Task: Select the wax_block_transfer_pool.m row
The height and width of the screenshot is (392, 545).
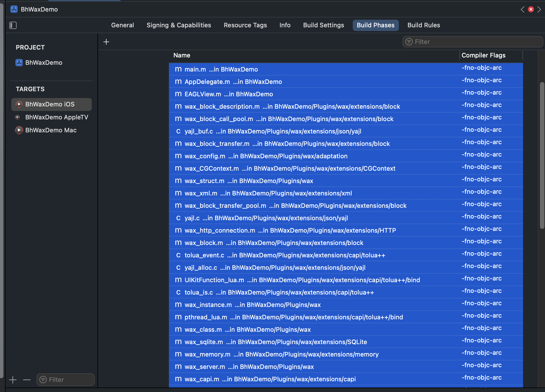Action: pyautogui.click(x=346, y=206)
